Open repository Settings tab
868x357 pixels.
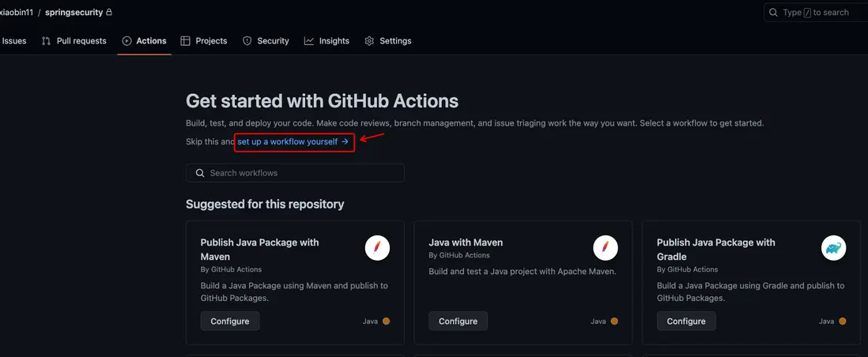pyautogui.click(x=388, y=41)
